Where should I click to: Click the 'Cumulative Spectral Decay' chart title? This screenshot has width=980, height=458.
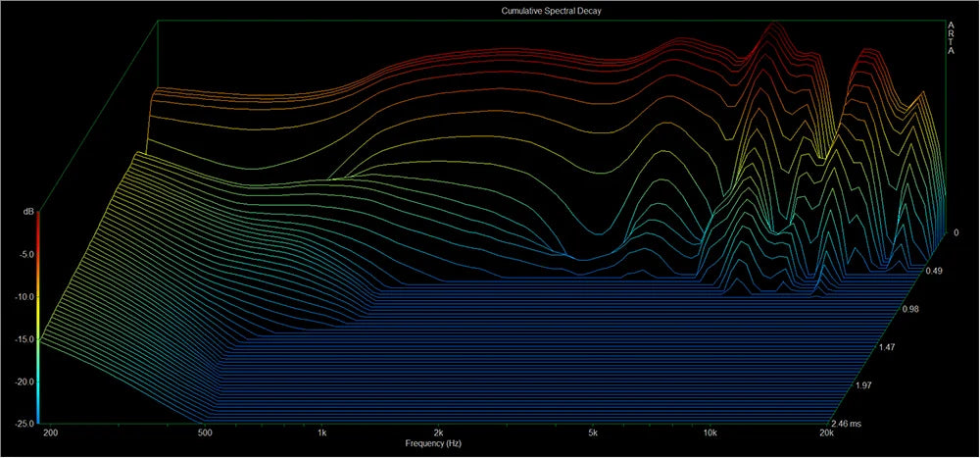(551, 11)
